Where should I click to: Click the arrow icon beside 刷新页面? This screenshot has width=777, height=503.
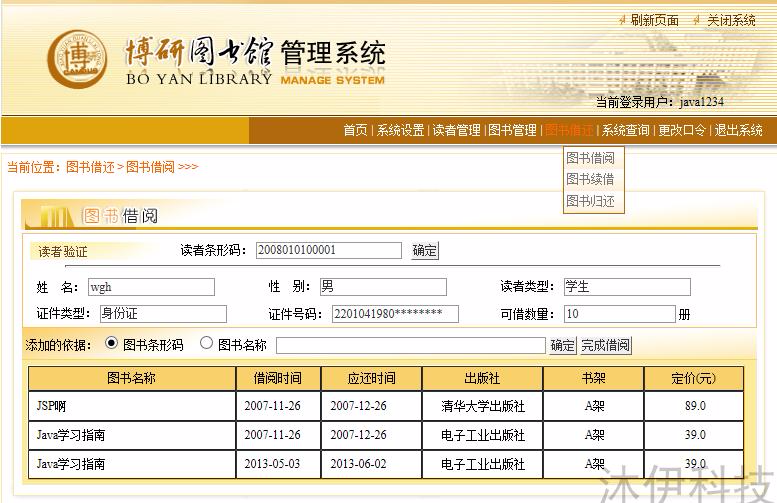coord(622,20)
